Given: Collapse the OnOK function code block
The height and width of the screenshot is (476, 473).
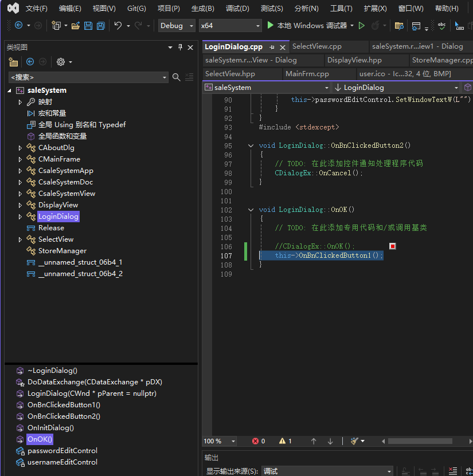Looking at the screenshot, I should [251, 210].
